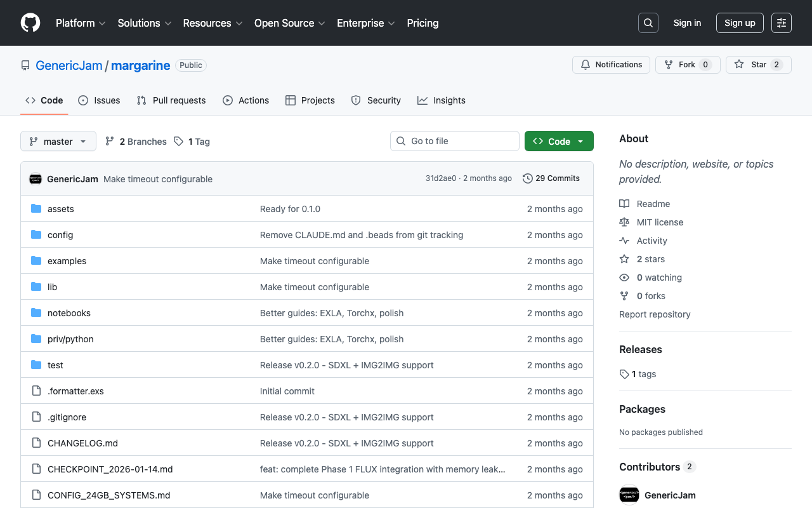
Task: Click the copy commit hash 31d2ae0
Action: pyautogui.click(x=440, y=178)
